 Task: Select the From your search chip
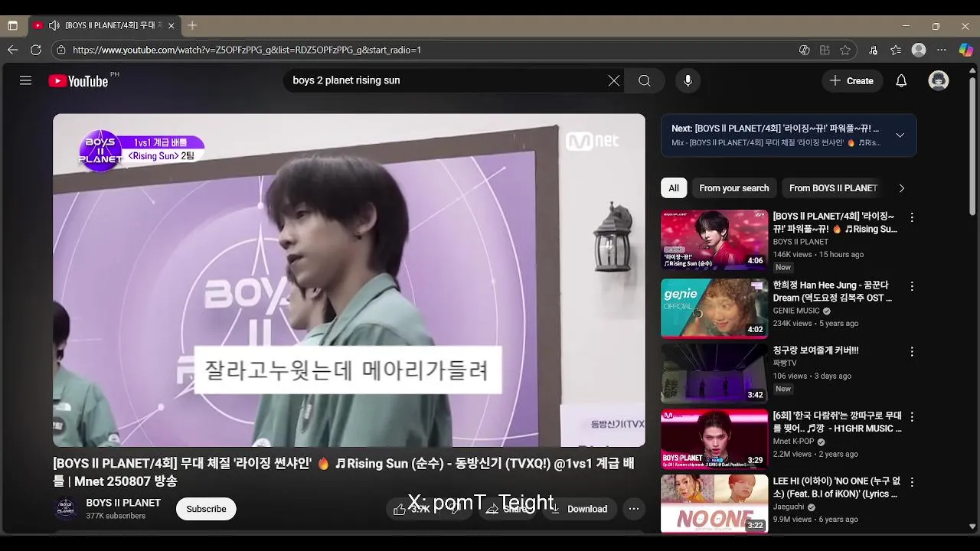[734, 188]
